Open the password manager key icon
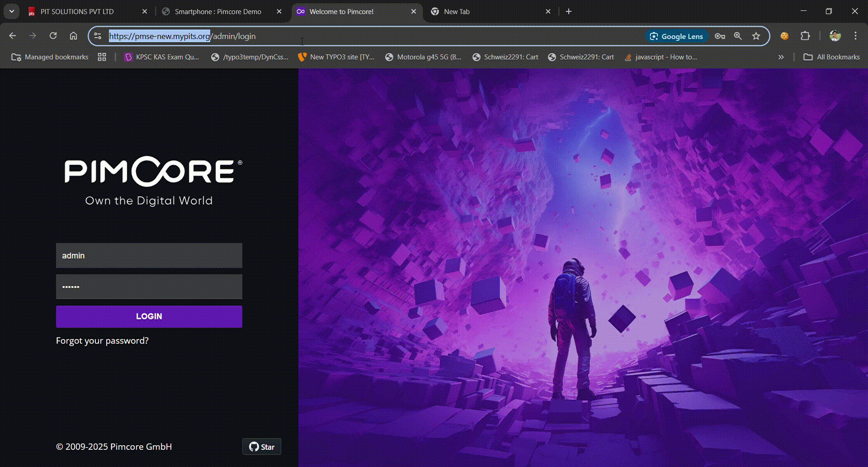The image size is (868, 467). click(x=720, y=36)
